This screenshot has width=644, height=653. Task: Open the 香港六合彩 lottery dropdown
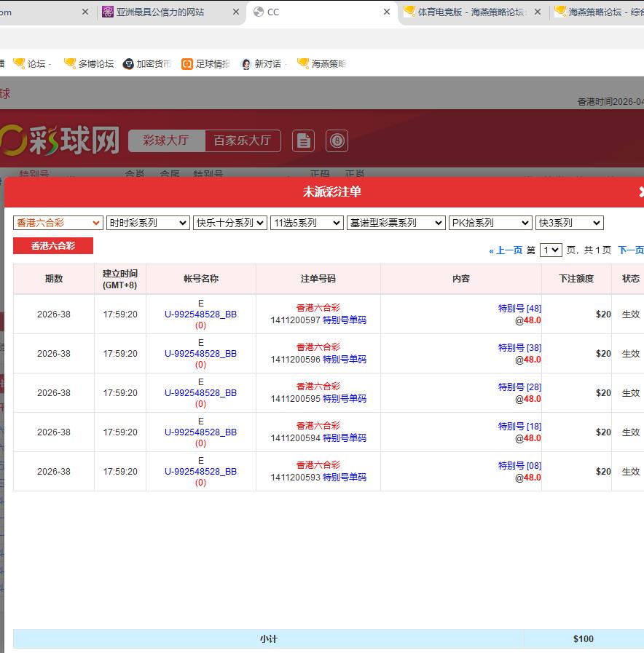pos(58,223)
